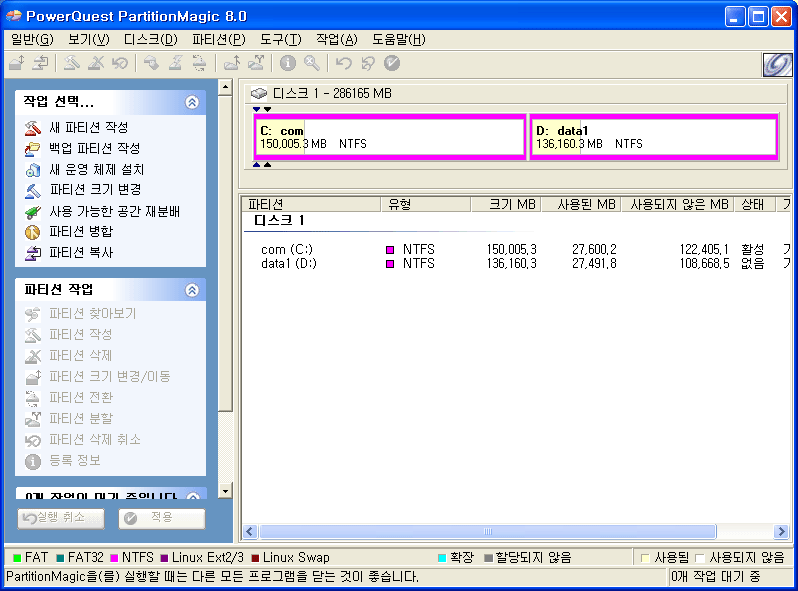Open the 일반(G) menu
This screenshot has width=798, height=591.
(x=32, y=39)
